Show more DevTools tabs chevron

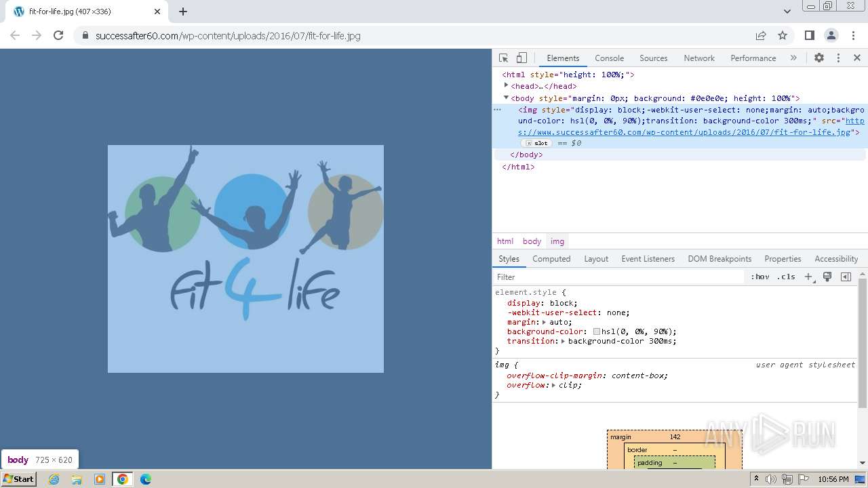pos(793,58)
